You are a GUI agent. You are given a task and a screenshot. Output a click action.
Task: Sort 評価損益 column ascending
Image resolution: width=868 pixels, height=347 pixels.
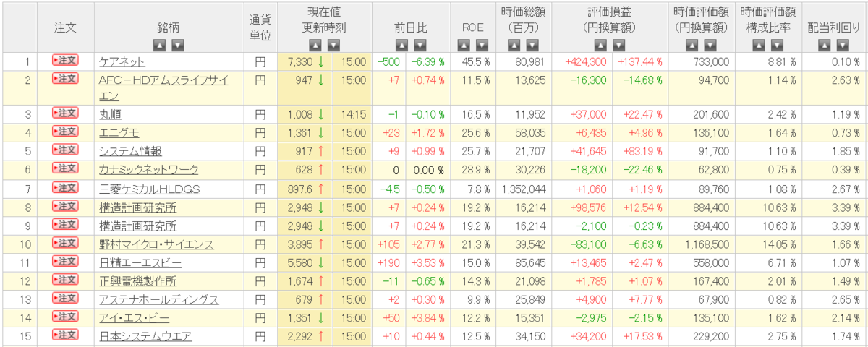(x=600, y=45)
